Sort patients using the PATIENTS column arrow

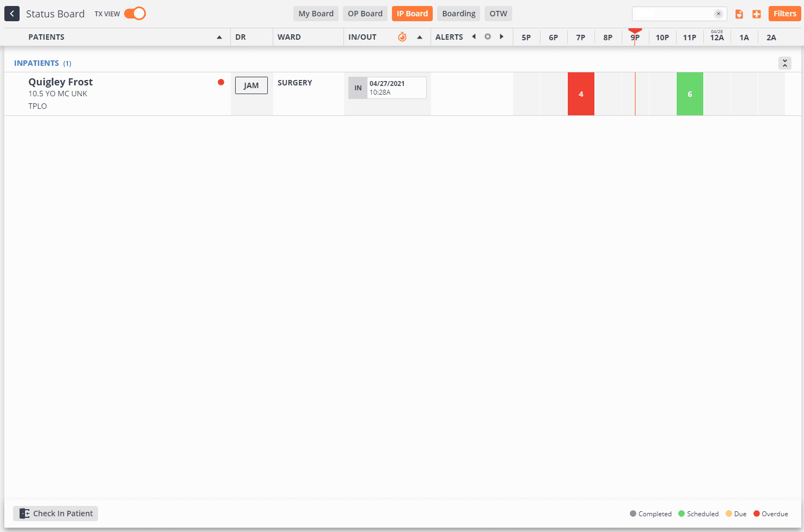pyautogui.click(x=219, y=37)
